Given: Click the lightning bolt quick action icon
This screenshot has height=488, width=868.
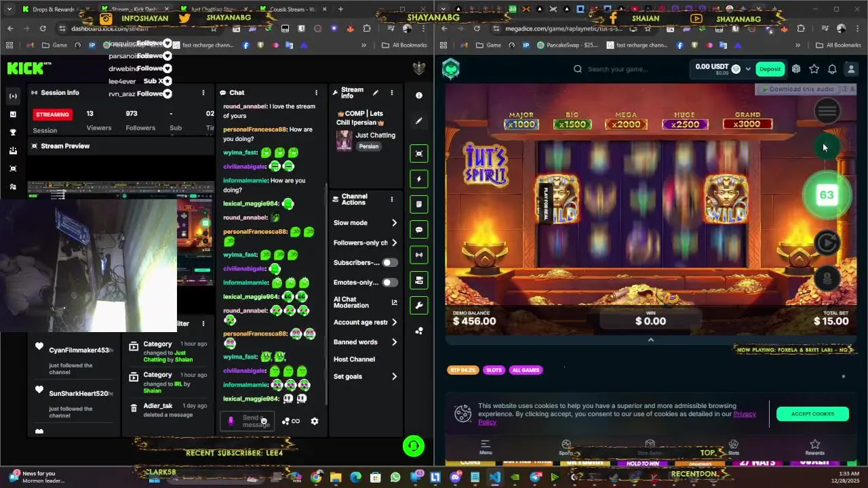Looking at the screenshot, I should 419,179.
